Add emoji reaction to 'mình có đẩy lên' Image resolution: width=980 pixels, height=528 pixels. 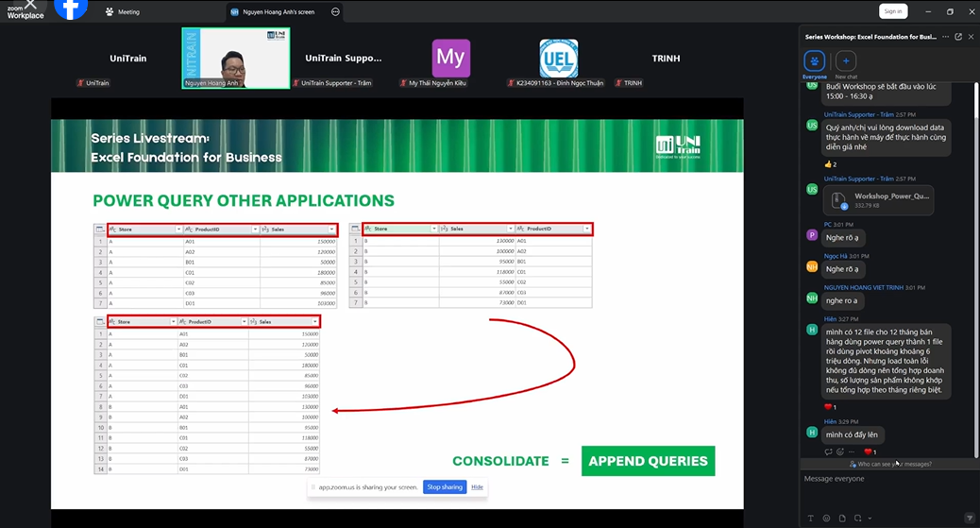pyautogui.click(x=840, y=451)
